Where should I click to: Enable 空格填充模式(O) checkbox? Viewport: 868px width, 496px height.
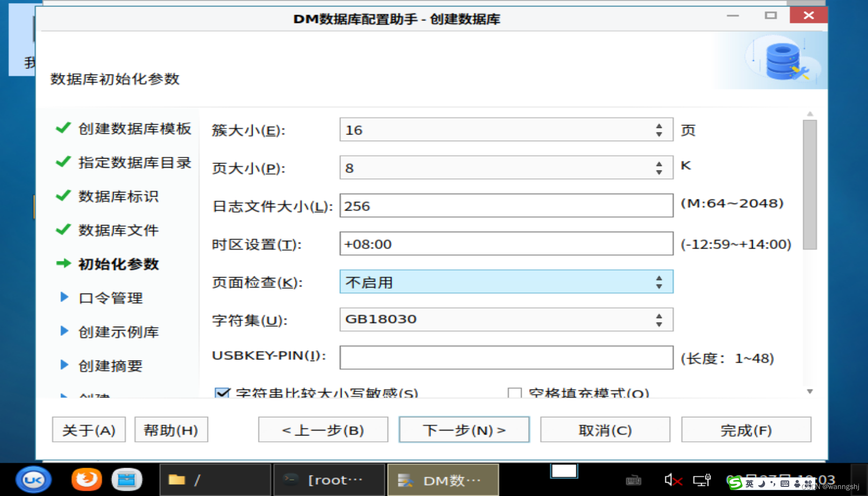(x=514, y=393)
